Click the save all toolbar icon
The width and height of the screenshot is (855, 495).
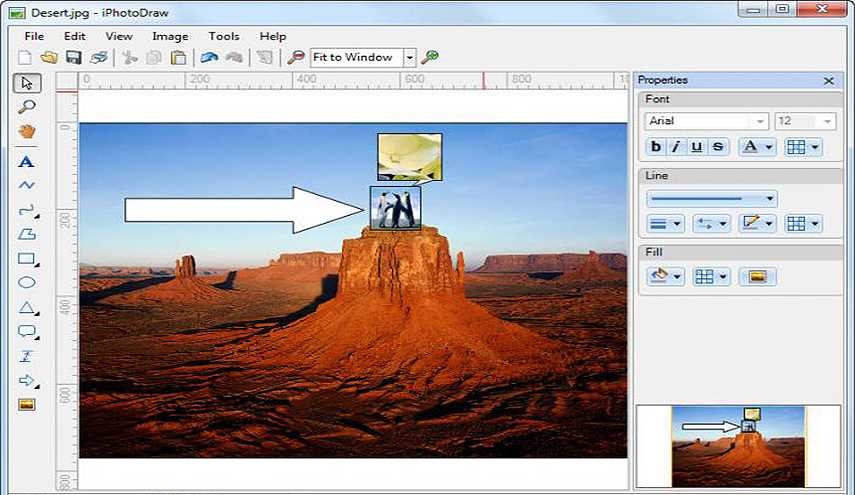tap(99, 57)
